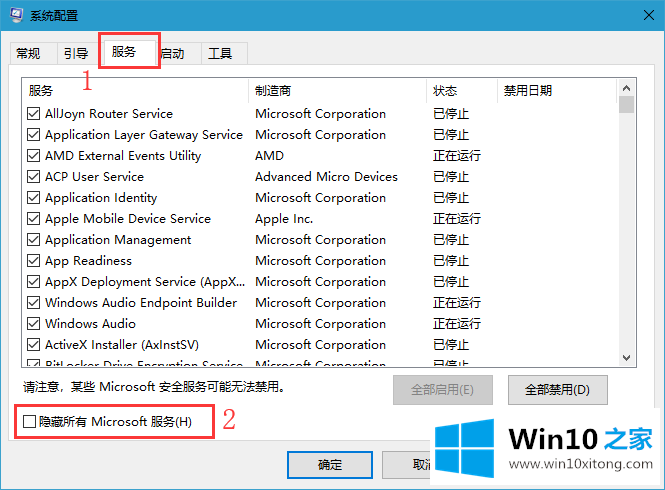
Task: Close the 系统配置 window
Action: (x=648, y=15)
